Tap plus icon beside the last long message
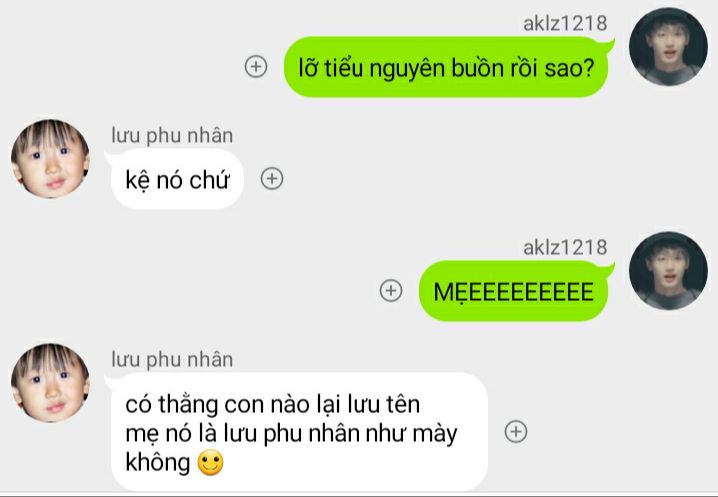The width and height of the screenshot is (718, 497). tap(516, 431)
